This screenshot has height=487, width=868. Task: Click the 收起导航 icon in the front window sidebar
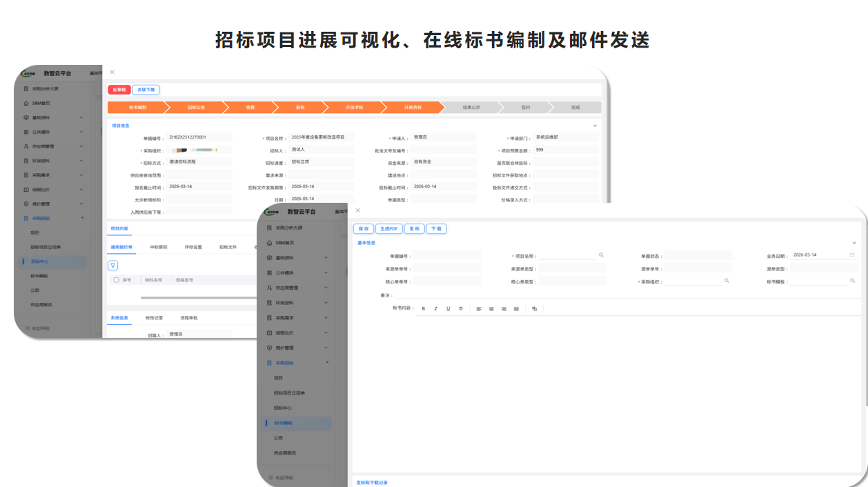[270, 477]
